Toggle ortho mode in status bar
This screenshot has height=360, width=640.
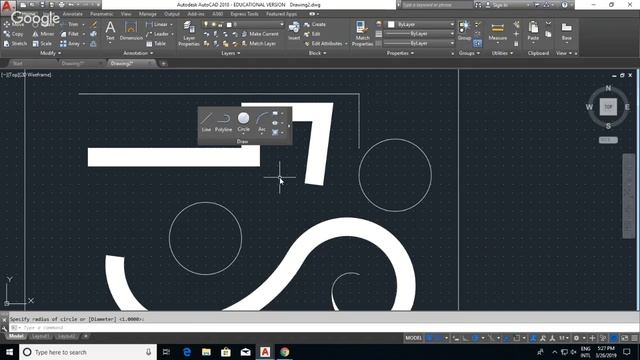point(465,338)
